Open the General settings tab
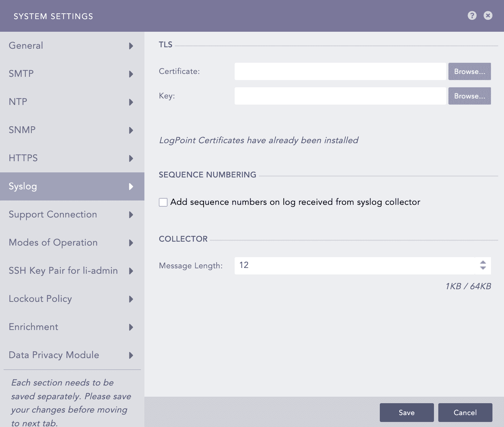Viewport: 504px width, 427px height. 26,45
